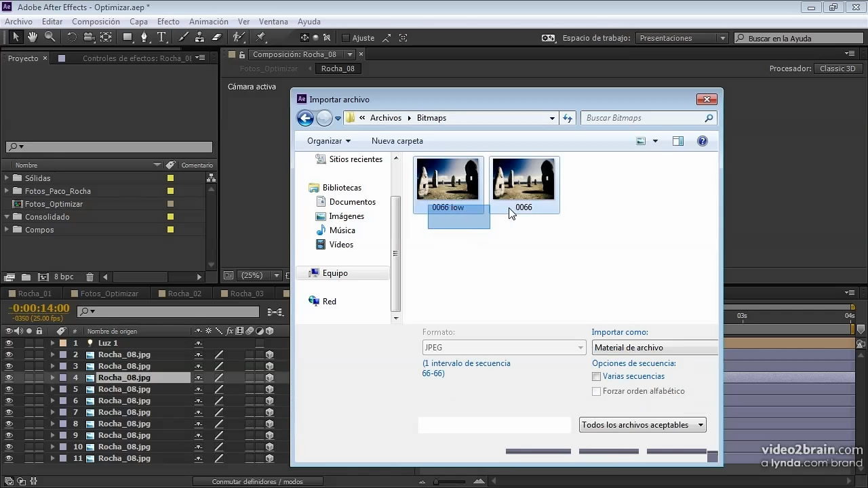Select the Pan Behind anchor point tool

tap(106, 37)
